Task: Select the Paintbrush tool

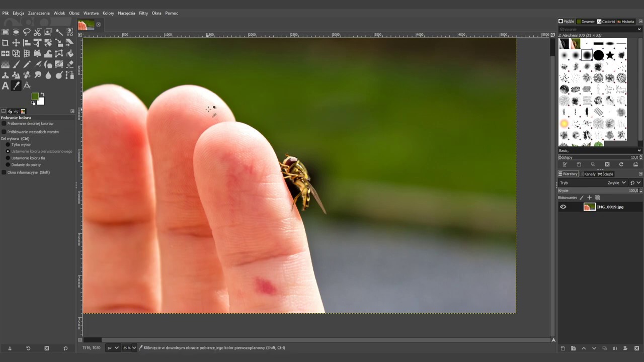Action: pos(16,64)
